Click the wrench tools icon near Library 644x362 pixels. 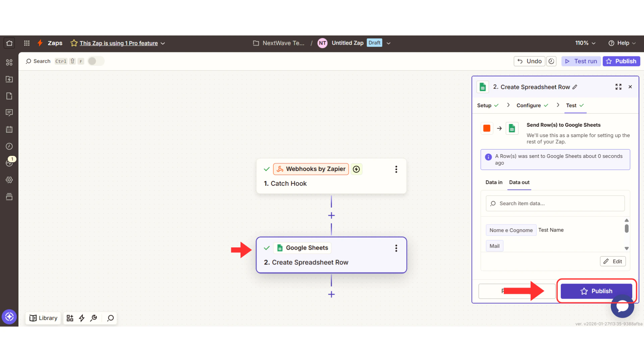click(94, 318)
